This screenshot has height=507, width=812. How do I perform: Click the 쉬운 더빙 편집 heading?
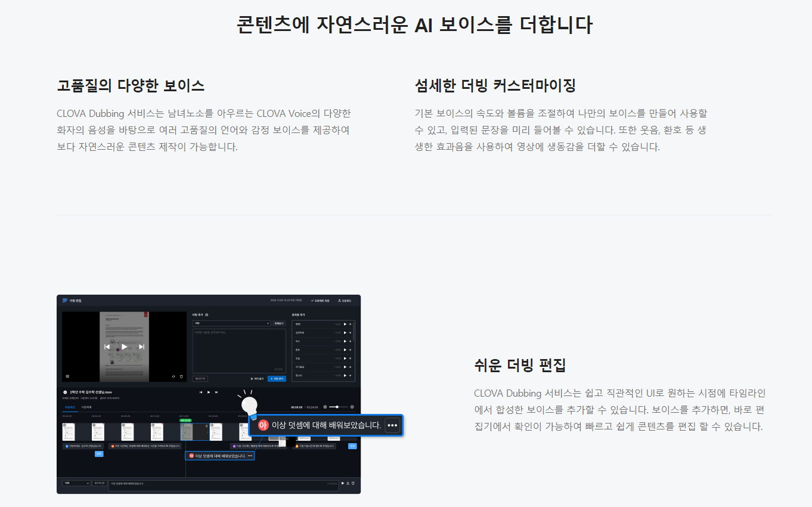519,364
